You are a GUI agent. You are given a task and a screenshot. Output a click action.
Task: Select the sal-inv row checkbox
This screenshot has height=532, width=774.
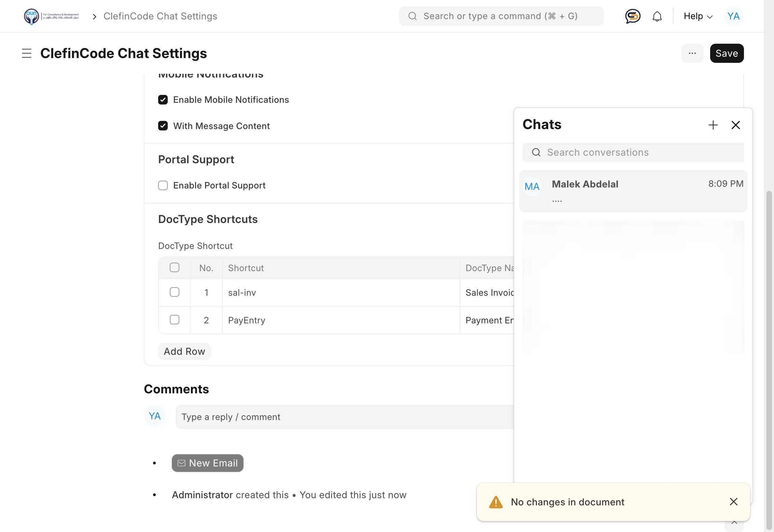point(175,292)
